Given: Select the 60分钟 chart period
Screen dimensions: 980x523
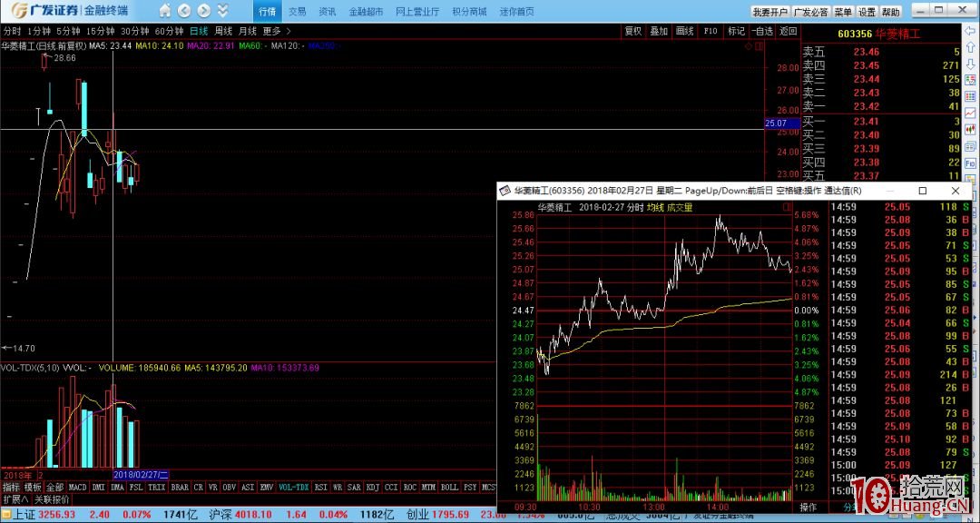Looking at the screenshot, I should click(x=170, y=31).
